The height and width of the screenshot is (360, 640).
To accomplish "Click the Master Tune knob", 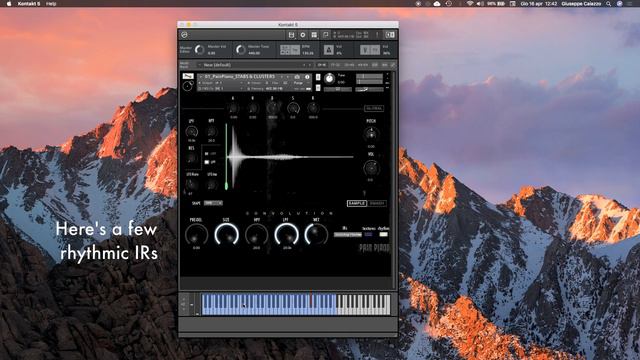I will [x=241, y=50].
